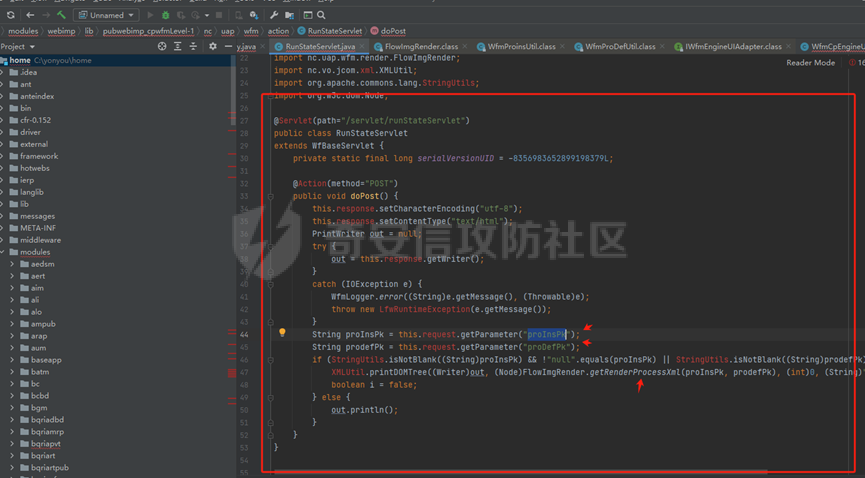
Task: Click the Run with Coverage icon
Action: coord(180,15)
